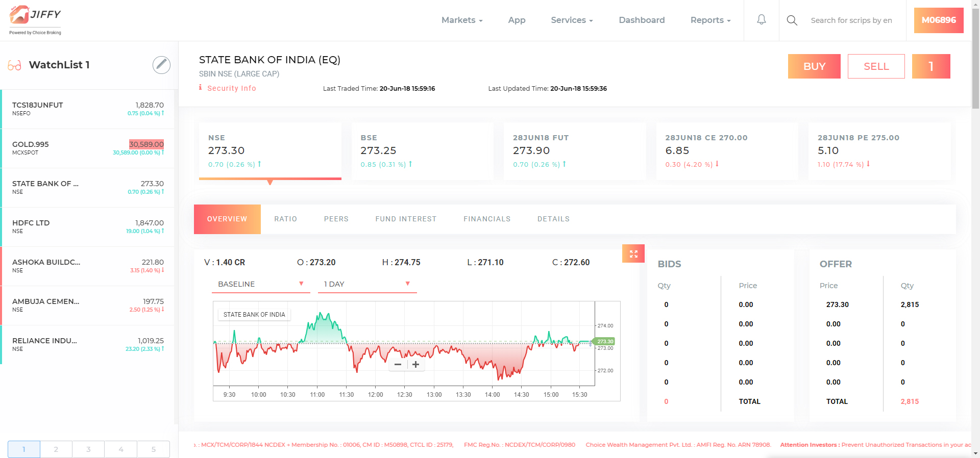
Task: Switch to the OVERVIEW tab
Action: [x=227, y=219]
